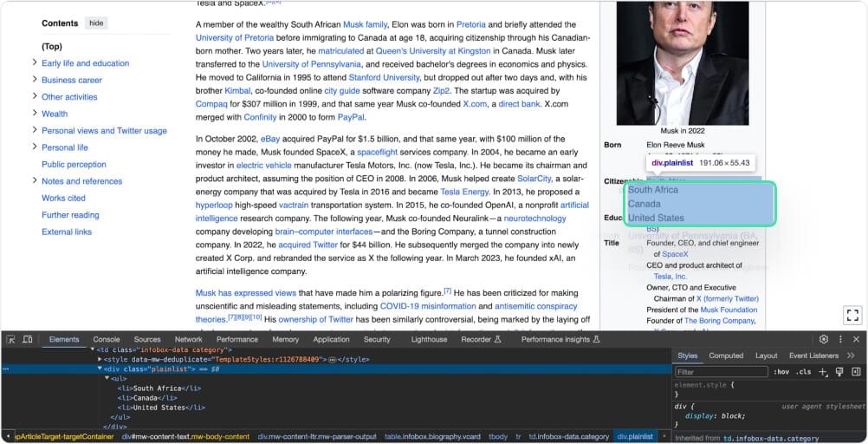Select td.infobox-data.category breadcrumb
This screenshot has width=868, height=444.
pyautogui.click(x=568, y=437)
